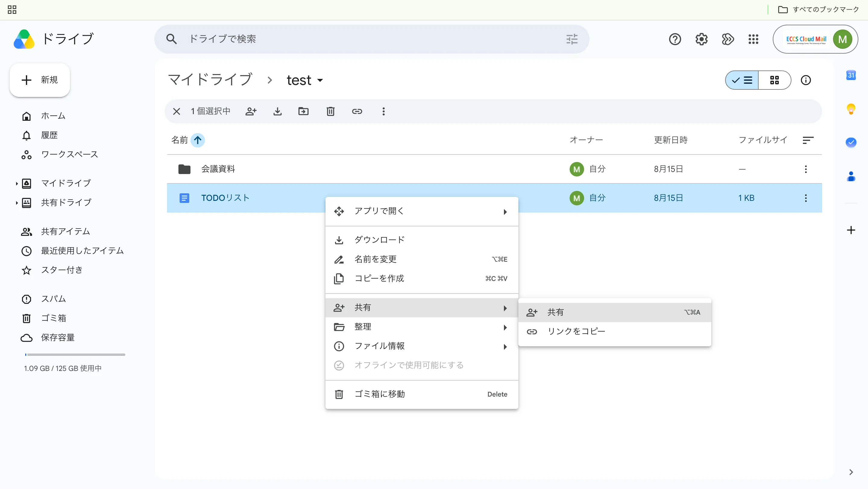Open ワークスペース in the sidebar
The height and width of the screenshot is (489, 868).
tap(69, 154)
